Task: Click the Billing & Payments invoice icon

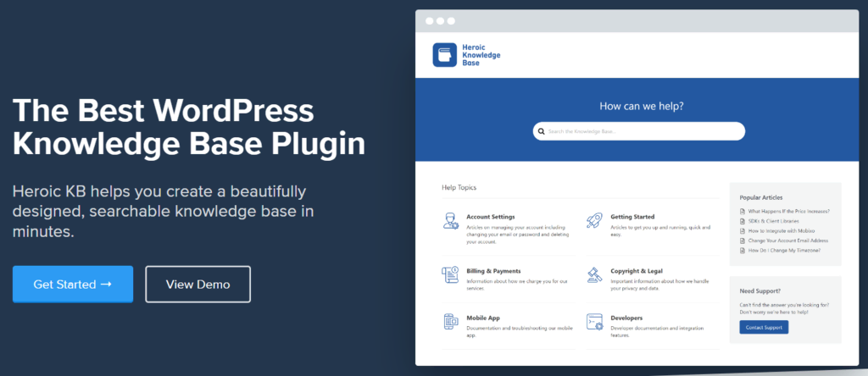Action: (450, 275)
